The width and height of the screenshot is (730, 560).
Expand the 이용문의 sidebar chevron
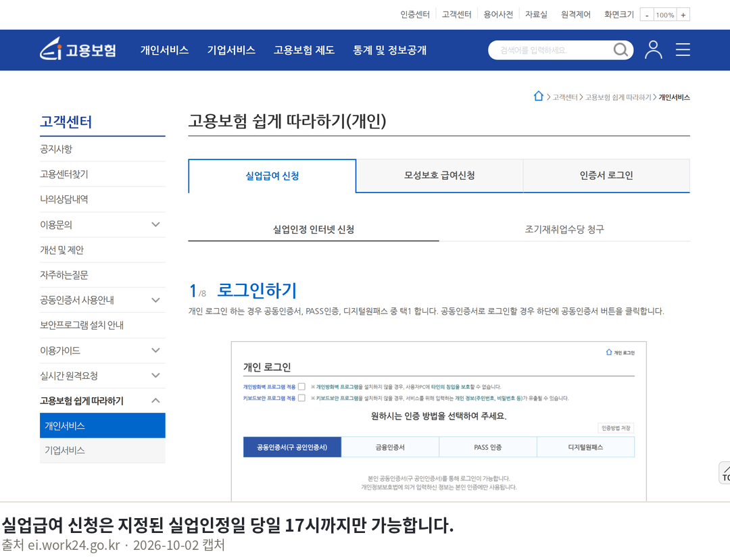click(155, 225)
